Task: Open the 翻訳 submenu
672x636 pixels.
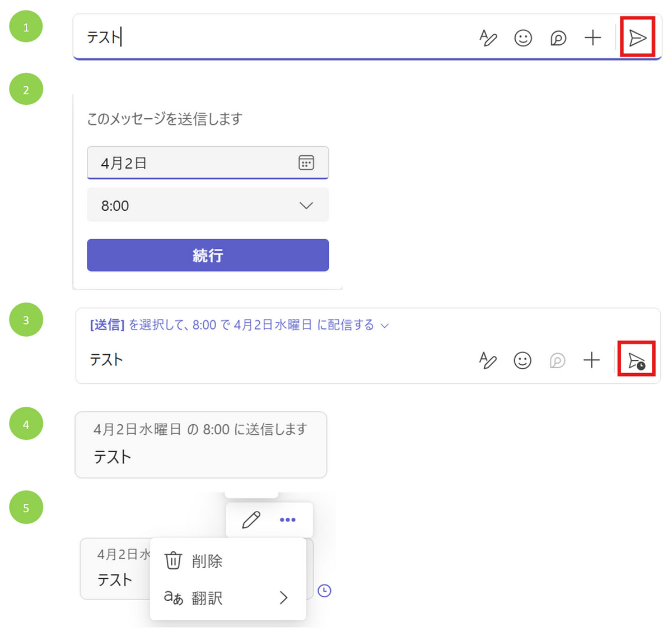Action: pyautogui.click(x=228, y=598)
